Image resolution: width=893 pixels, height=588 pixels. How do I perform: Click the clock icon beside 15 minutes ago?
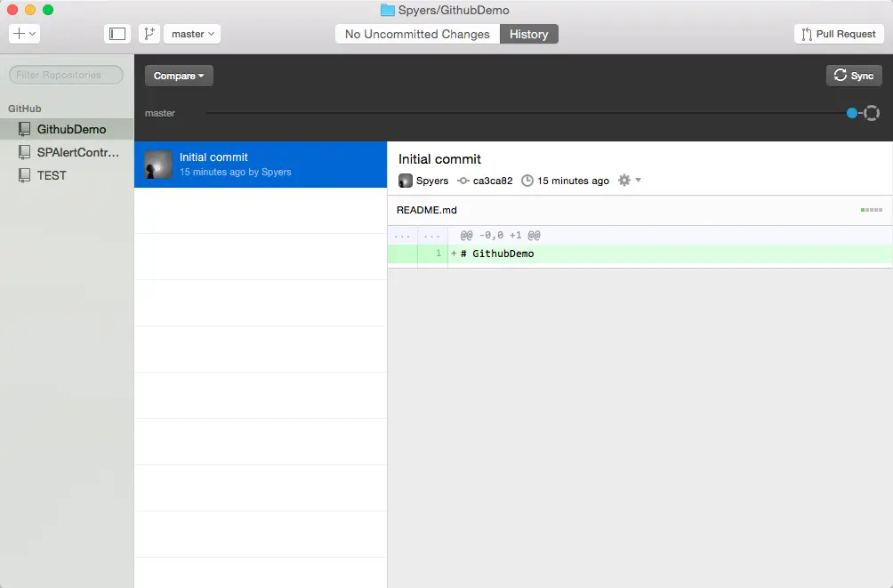click(527, 181)
